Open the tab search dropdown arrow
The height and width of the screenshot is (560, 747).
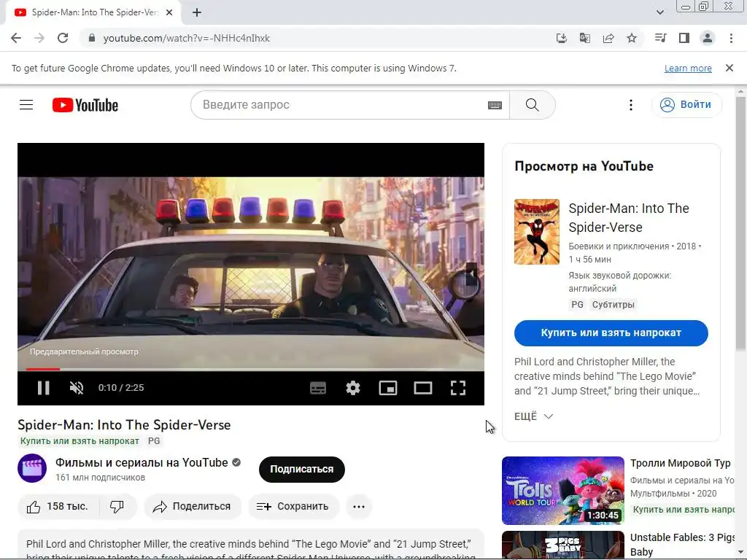659,12
